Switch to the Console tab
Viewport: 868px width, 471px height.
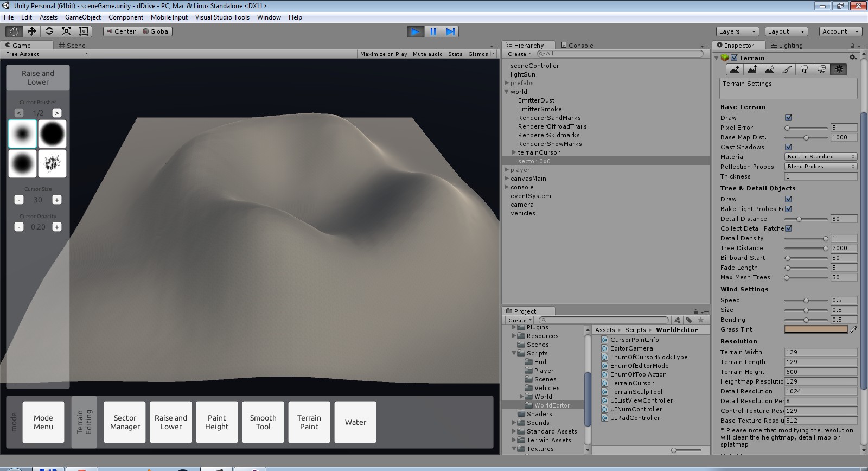pos(577,46)
